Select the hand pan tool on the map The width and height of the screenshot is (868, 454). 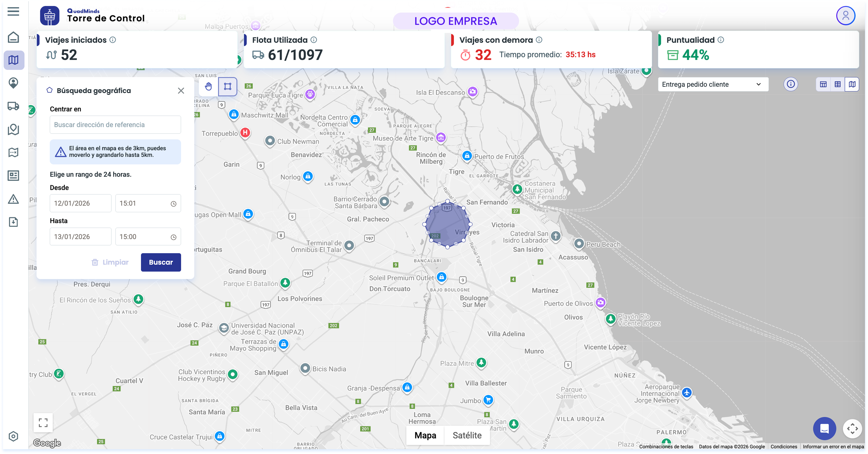pyautogui.click(x=208, y=87)
